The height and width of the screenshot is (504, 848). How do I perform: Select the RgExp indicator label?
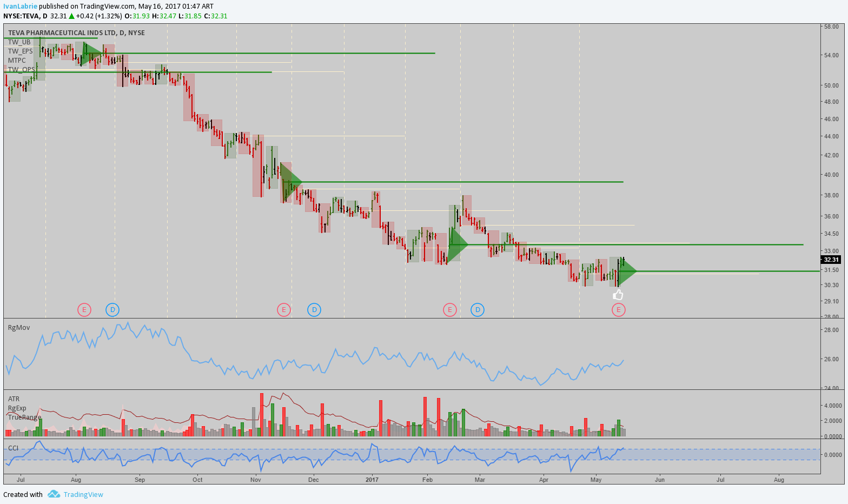click(x=17, y=408)
